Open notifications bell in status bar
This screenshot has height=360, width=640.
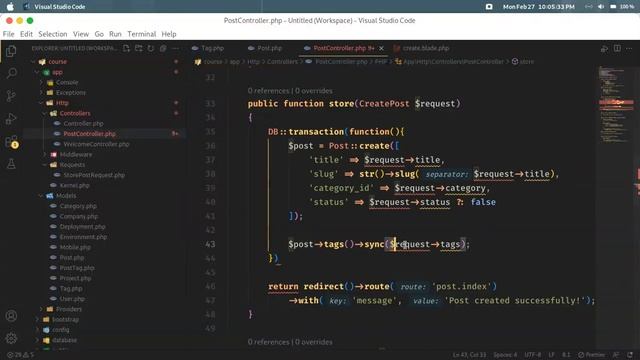point(630,355)
